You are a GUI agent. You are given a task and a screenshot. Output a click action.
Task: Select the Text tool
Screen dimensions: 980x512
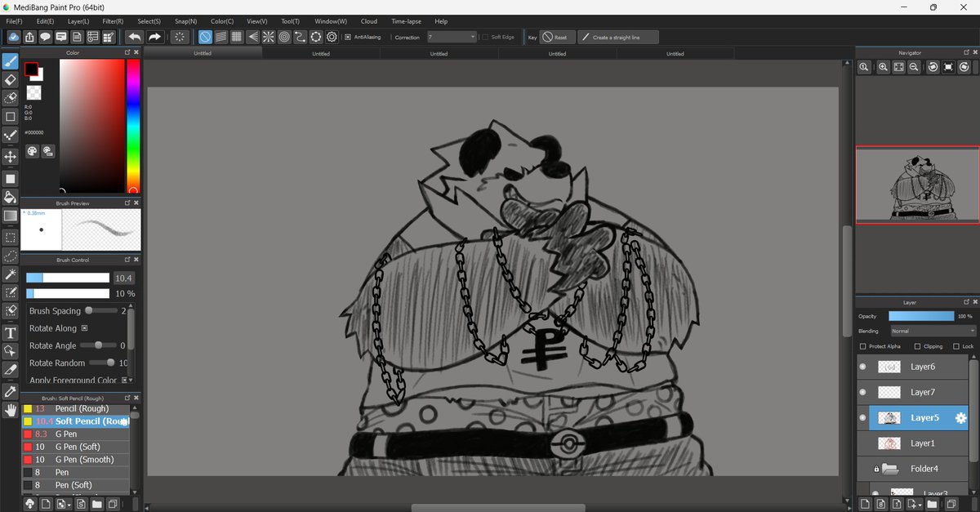point(11,332)
